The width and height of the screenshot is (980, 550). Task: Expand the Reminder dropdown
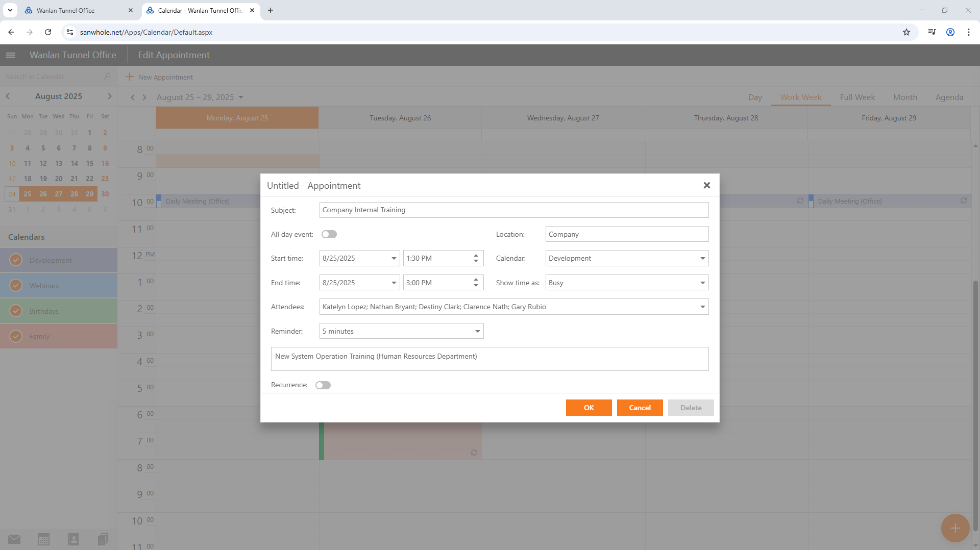click(477, 332)
